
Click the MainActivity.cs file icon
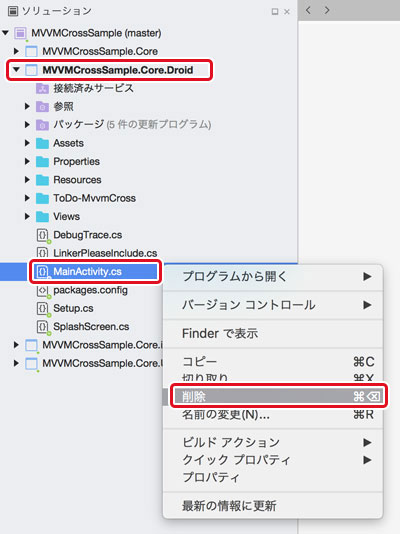[x=43, y=272]
